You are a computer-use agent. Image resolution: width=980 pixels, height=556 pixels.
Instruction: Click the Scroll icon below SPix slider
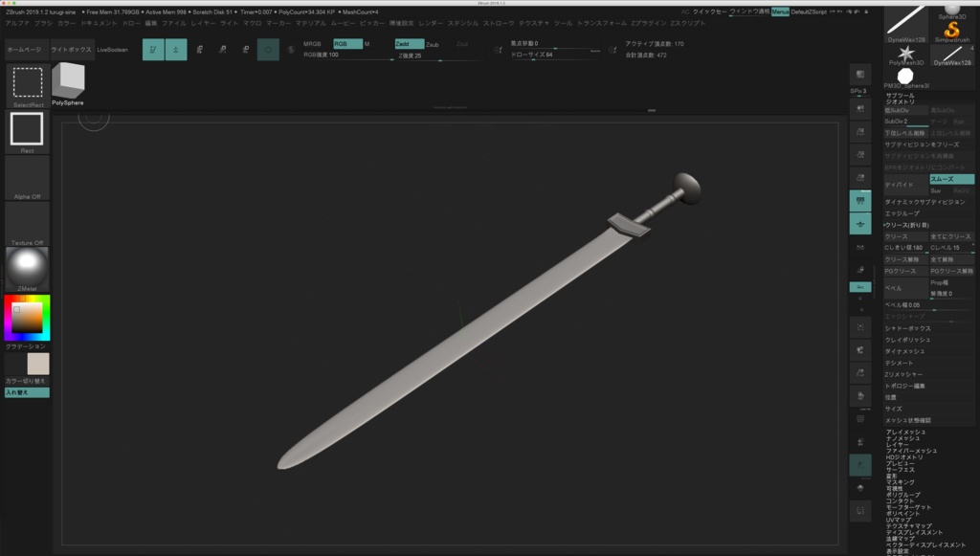pos(860,109)
